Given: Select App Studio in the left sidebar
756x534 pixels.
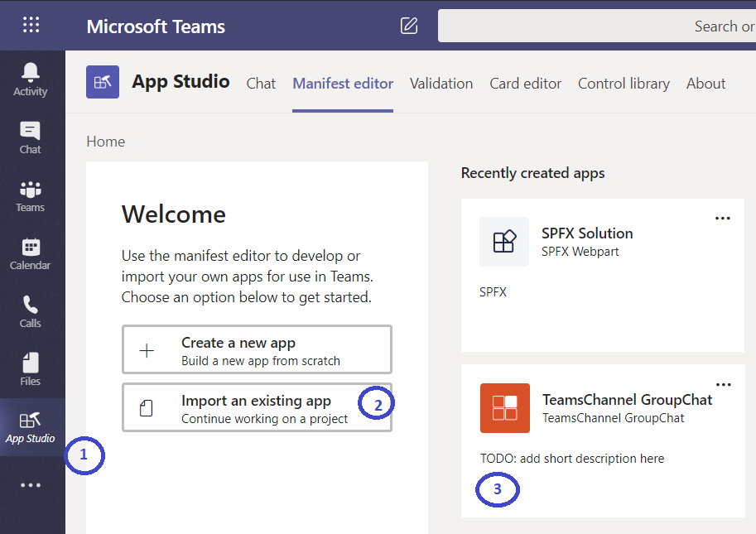Looking at the screenshot, I should click(x=31, y=427).
